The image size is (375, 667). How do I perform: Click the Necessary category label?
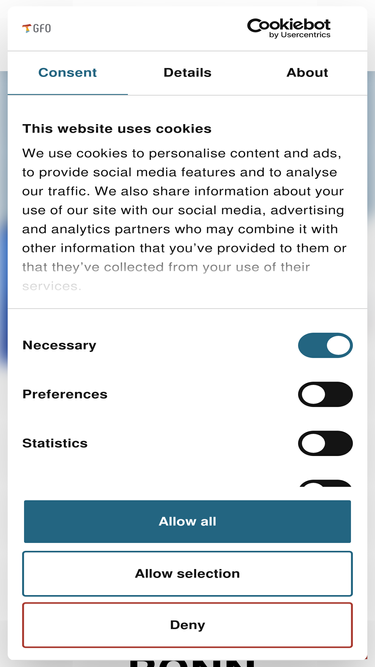coord(59,345)
